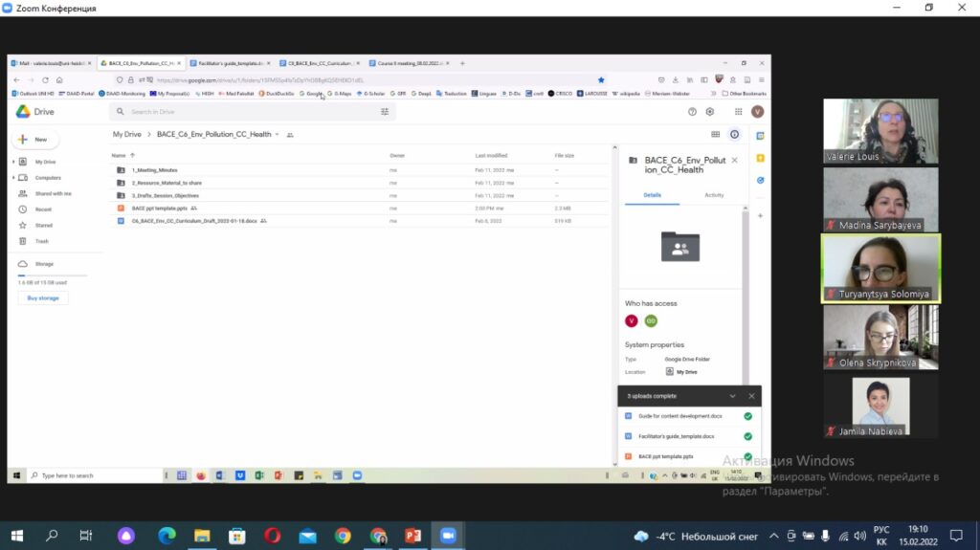Show hidden system tray icons

[773, 536]
